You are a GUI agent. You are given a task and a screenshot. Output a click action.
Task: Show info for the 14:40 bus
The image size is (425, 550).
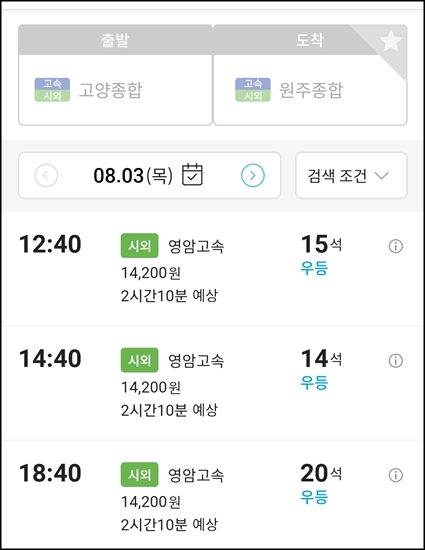pyautogui.click(x=396, y=361)
